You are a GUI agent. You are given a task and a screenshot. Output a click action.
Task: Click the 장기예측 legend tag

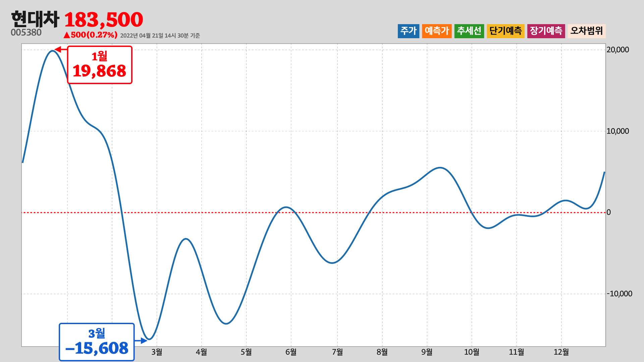tap(546, 31)
